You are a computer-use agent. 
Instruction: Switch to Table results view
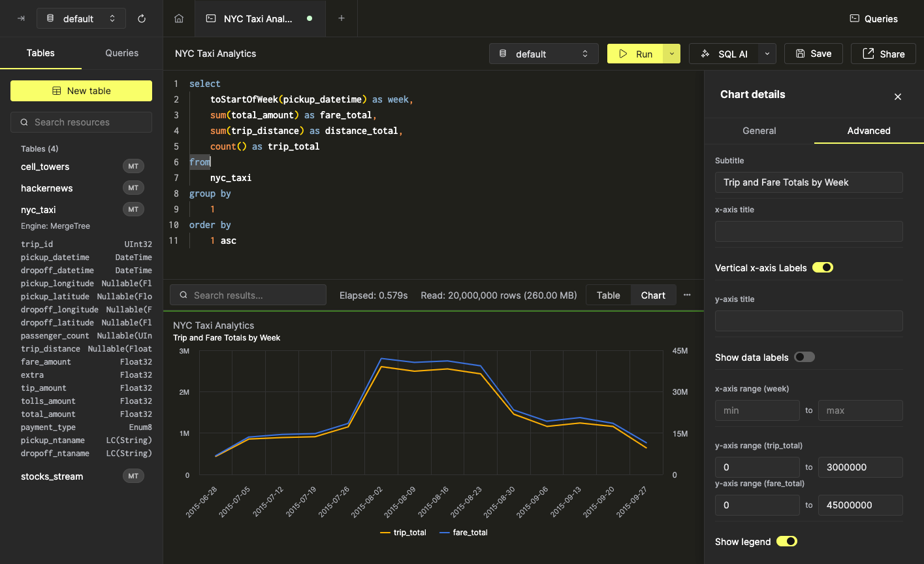608,295
